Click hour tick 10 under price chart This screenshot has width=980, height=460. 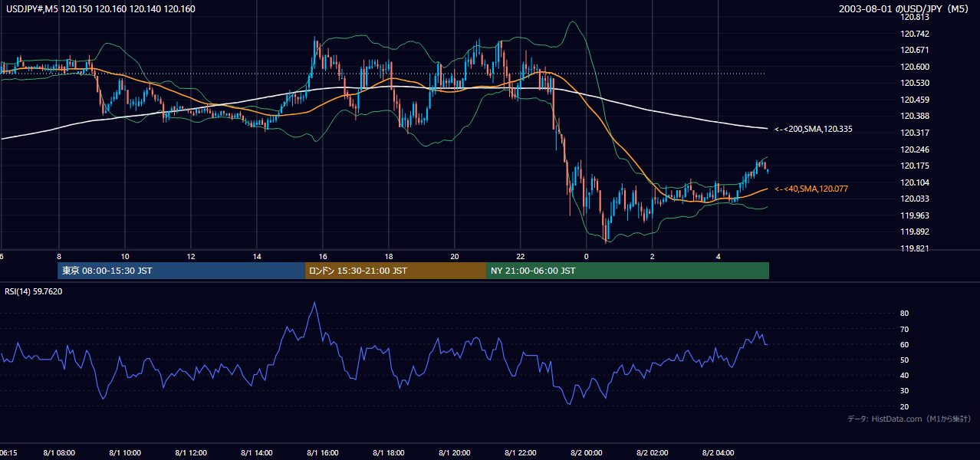[x=124, y=256]
